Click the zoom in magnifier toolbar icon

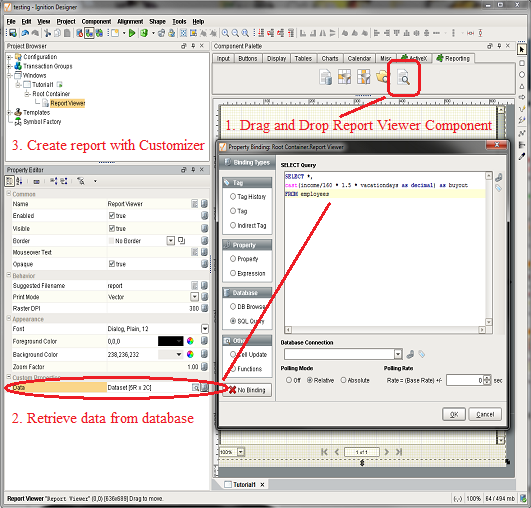tap(225, 33)
